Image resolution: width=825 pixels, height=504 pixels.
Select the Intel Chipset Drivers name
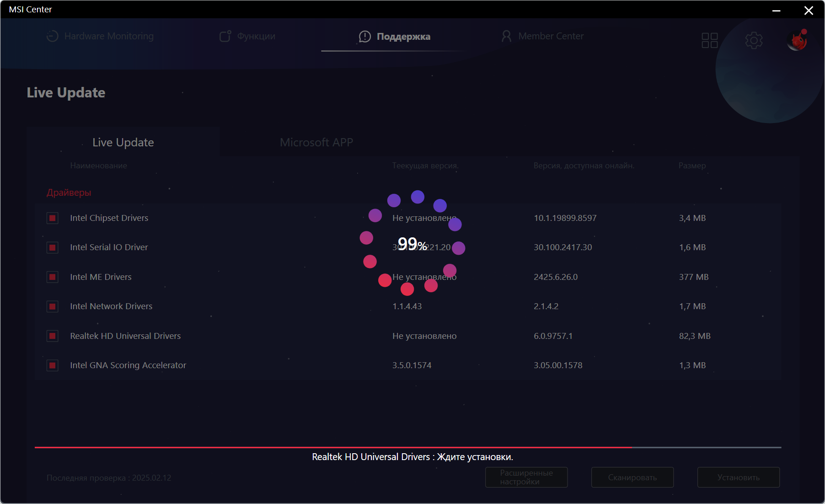(x=109, y=218)
